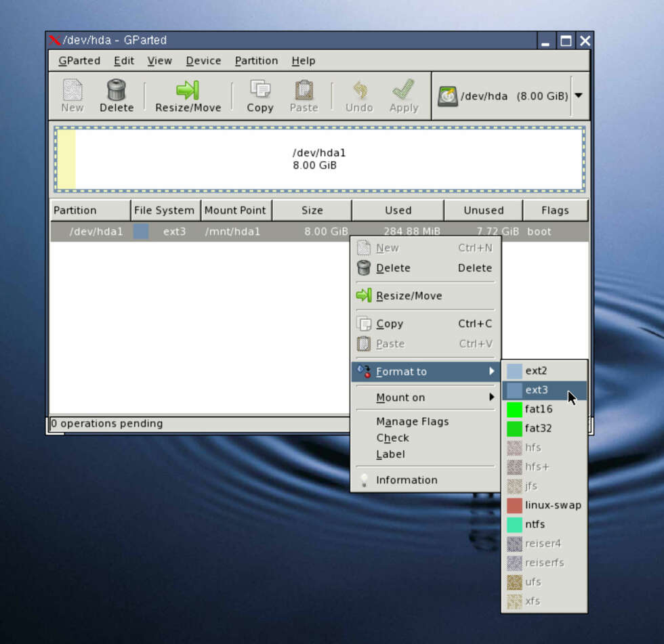Sort by the Unused column header
This screenshot has width=664, height=644.
(483, 211)
